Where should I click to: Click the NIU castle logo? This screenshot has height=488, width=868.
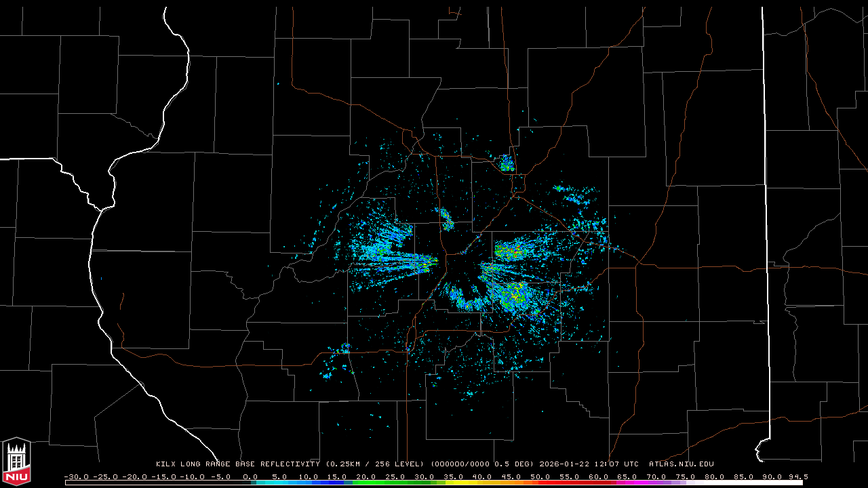(16, 461)
